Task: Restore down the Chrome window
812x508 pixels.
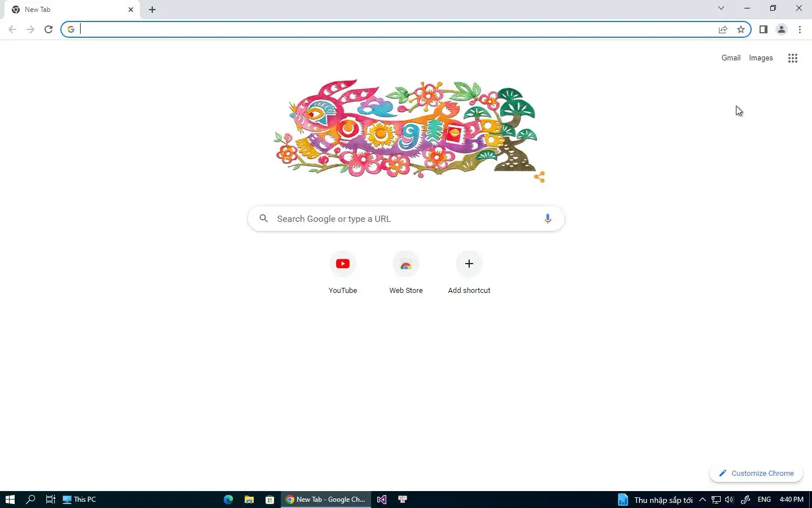Action: 773,8
